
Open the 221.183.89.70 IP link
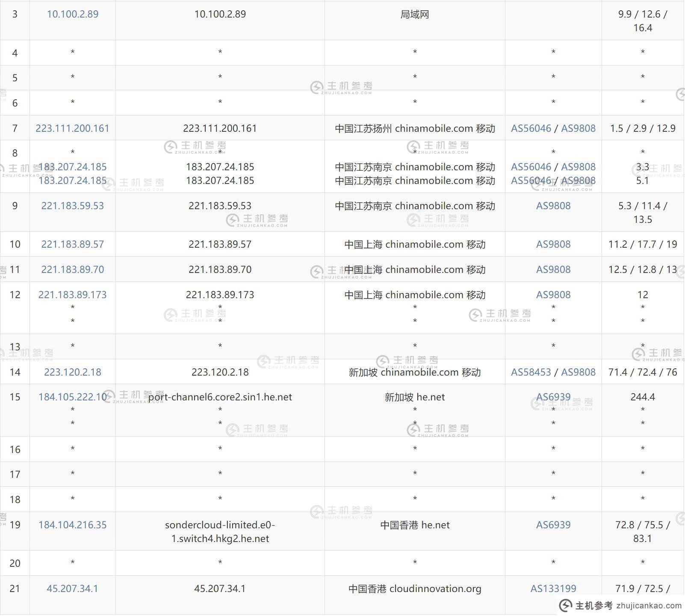coord(72,269)
